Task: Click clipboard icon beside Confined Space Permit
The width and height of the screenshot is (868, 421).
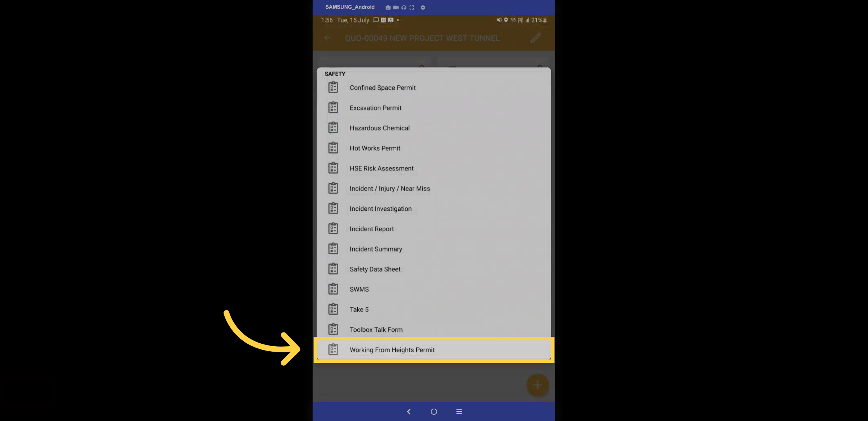Action: (x=333, y=87)
